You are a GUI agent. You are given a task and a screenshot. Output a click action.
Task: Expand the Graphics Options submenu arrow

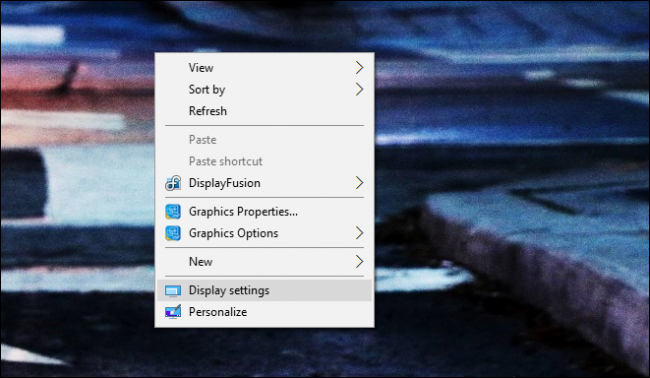(359, 233)
